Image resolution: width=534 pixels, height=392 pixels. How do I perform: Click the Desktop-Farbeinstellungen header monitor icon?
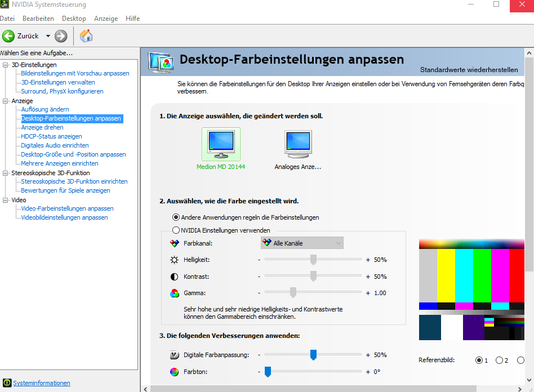coord(161,62)
